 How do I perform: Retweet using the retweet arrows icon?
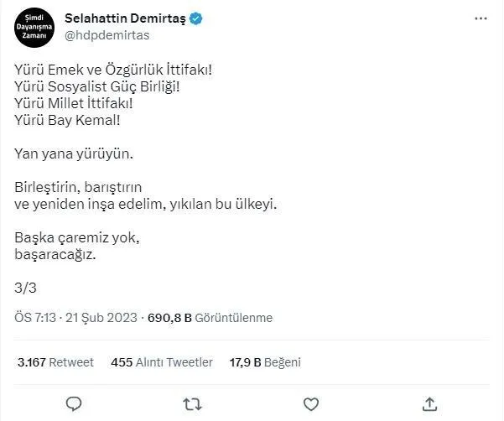(x=192, y=403)
